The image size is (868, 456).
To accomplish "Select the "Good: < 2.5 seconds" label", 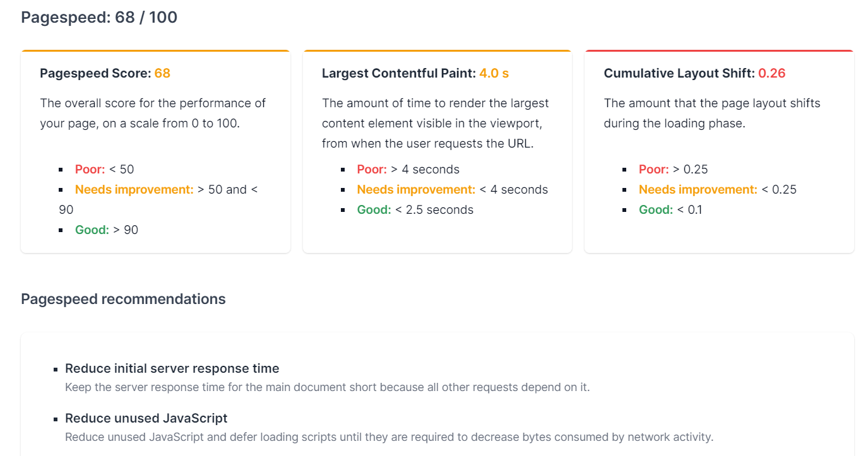I will coord(415,209).
